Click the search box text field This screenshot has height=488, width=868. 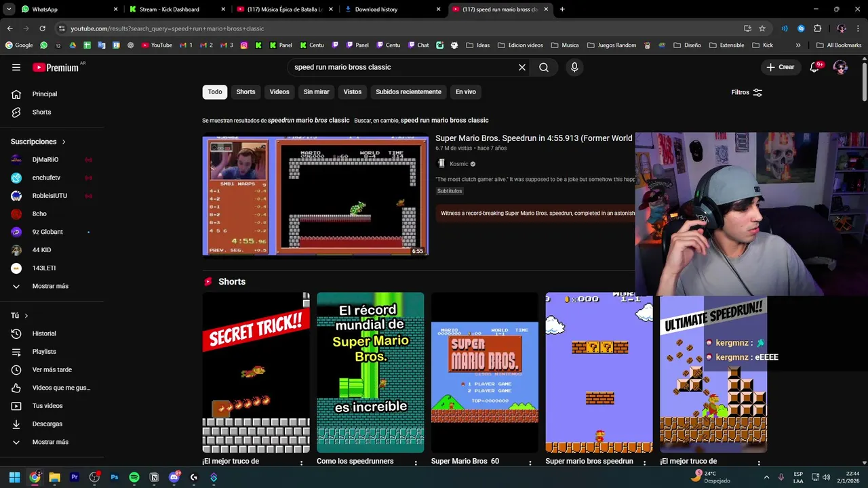[400, 67]
